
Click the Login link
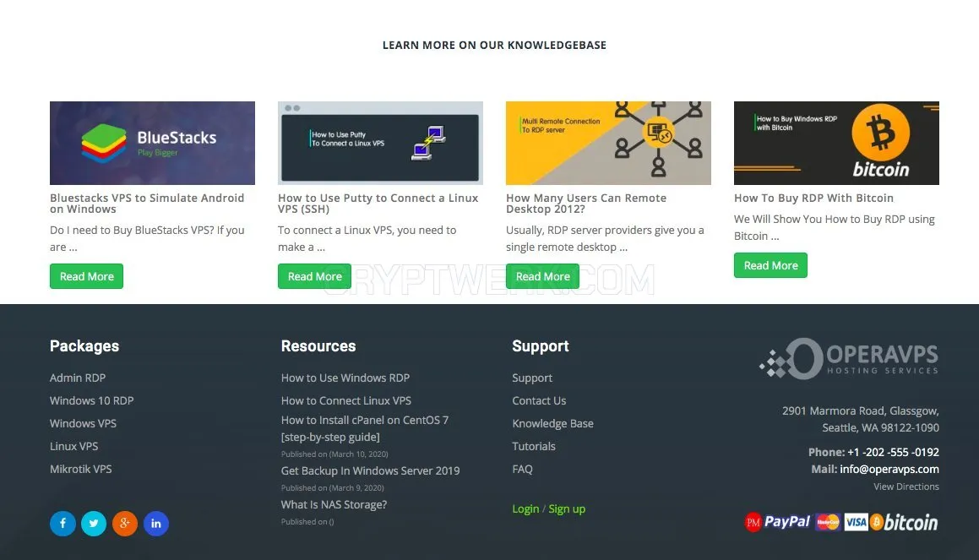coord(525,508)
